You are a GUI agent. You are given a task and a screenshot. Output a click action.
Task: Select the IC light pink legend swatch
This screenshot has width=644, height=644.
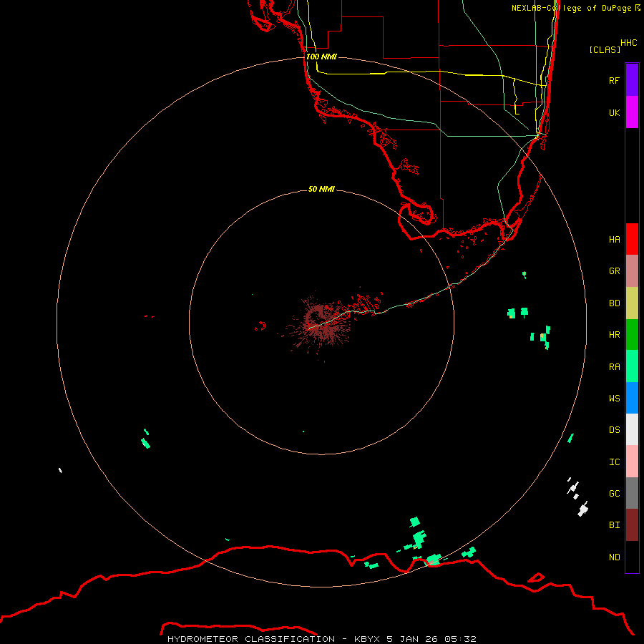[x=632, y=462]
